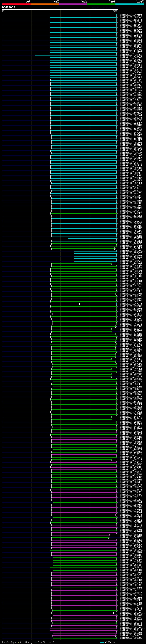
Task: Select the UniRef100_Q39049 label
Action: (x=131, y=42)
